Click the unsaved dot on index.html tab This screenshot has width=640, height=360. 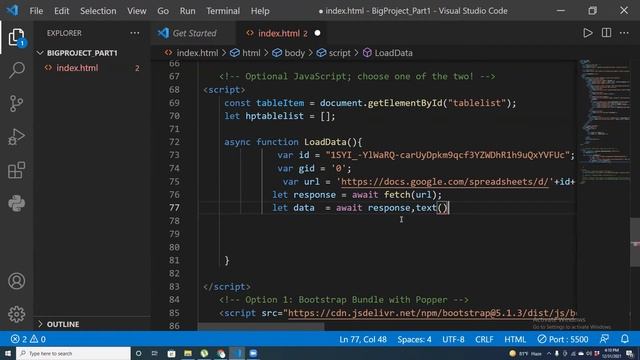pos(317,33)
